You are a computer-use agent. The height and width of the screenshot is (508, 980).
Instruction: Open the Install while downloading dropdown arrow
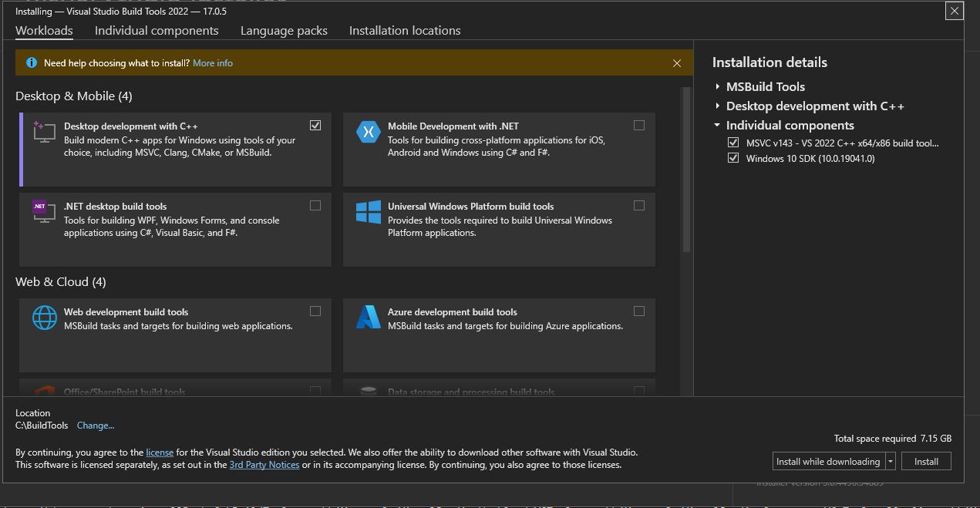coord(891,461)
